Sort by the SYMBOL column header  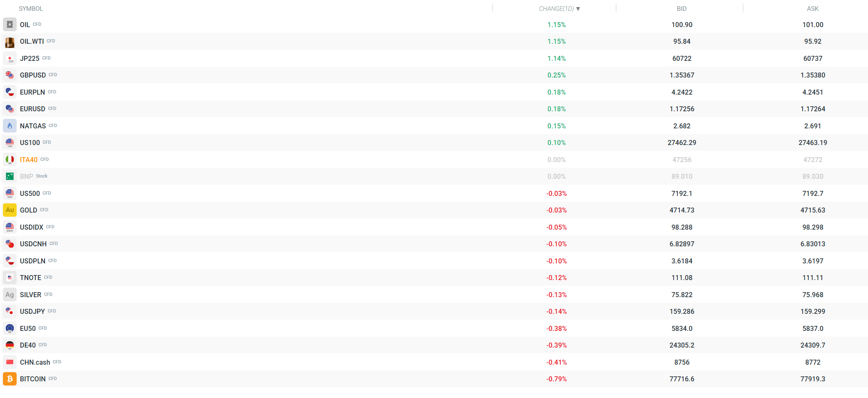coord(31,9)
